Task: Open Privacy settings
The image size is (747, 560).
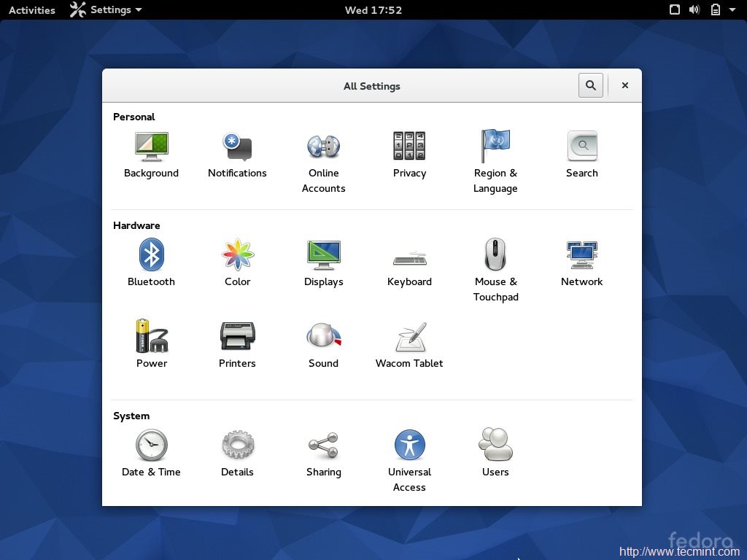Action: pyautogui.click(x=409, y=146)
